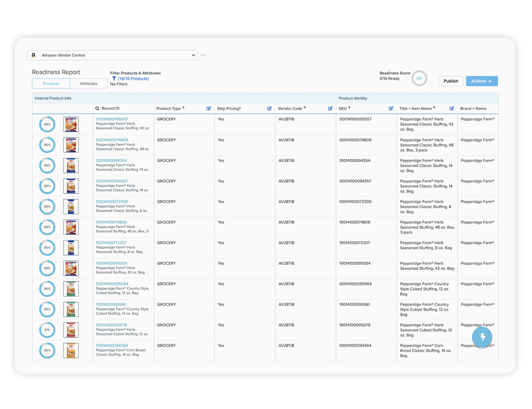
Task: Click the filter funnel icon
Action: pos(114,79)
